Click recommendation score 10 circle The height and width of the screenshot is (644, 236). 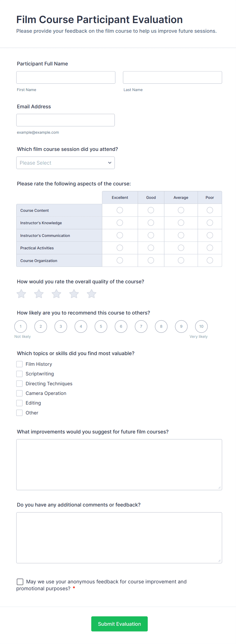pyautogui.click(x=201, y=326)
